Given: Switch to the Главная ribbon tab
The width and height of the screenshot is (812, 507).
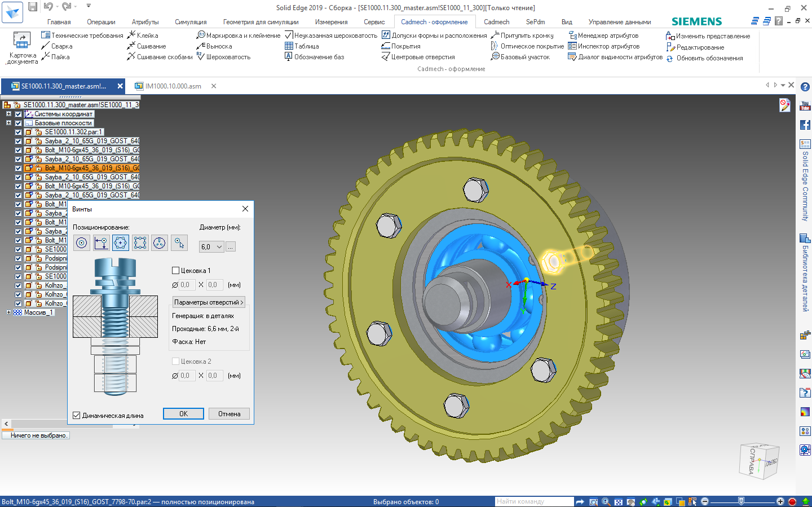Looking at the screenshot, I should click(59, 22).
